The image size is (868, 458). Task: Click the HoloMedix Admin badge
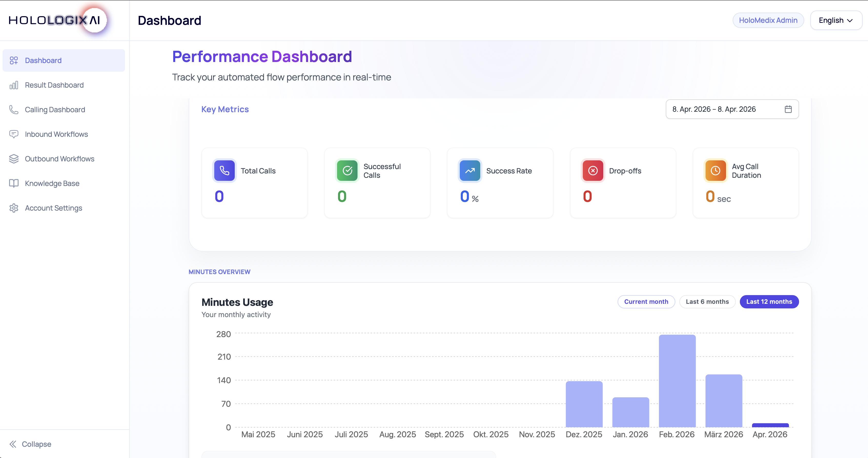point(768,20)
